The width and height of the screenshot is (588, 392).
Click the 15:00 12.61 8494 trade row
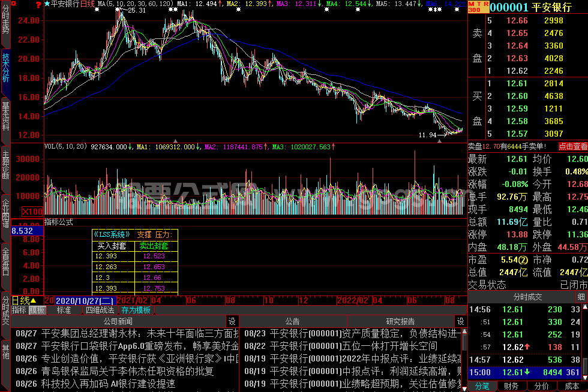click(525, 372)
